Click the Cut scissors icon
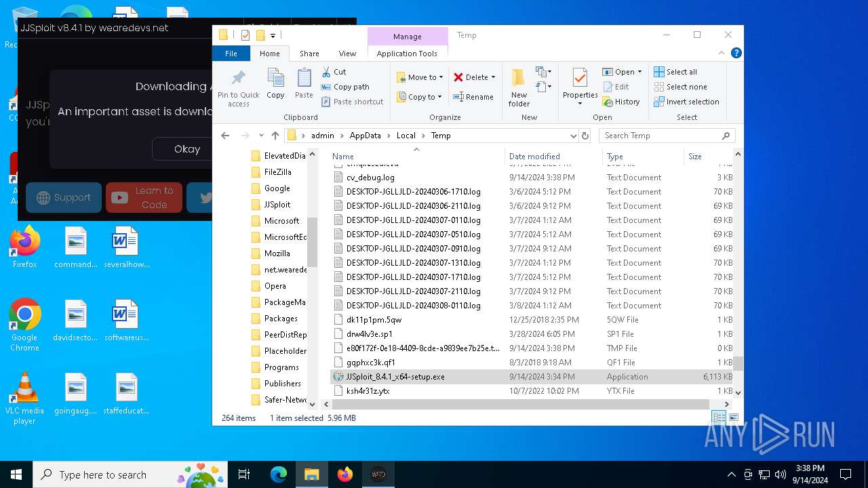The height and width of the screenshot is (488, 868). 325,72
